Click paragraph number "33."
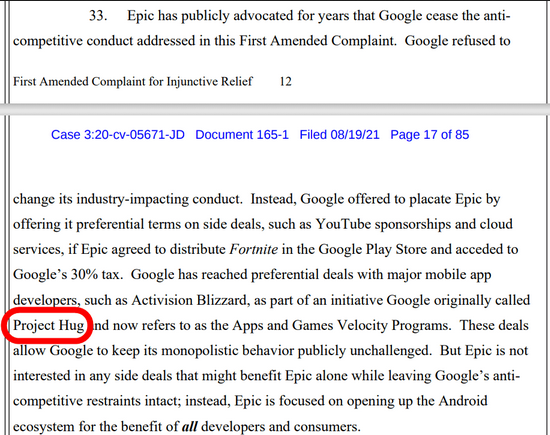The width and height of the screenshot is (550, 435). pyautogui.click(x=98, y=16)
